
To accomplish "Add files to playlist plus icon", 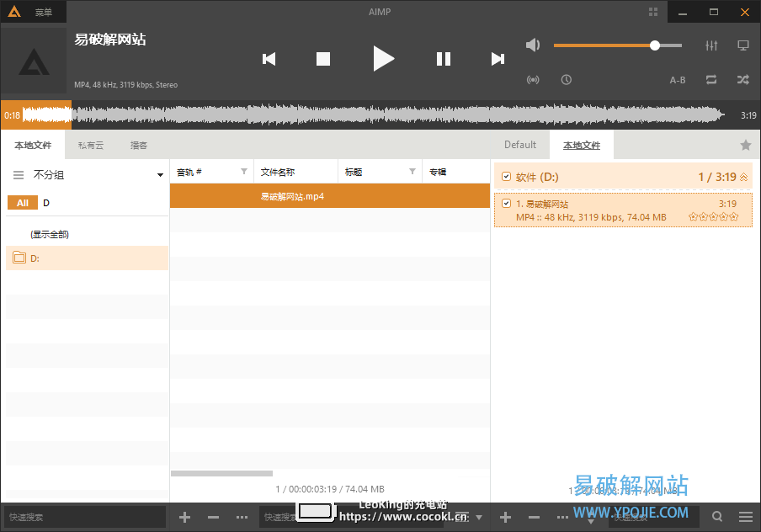I will tap(505, 518).
